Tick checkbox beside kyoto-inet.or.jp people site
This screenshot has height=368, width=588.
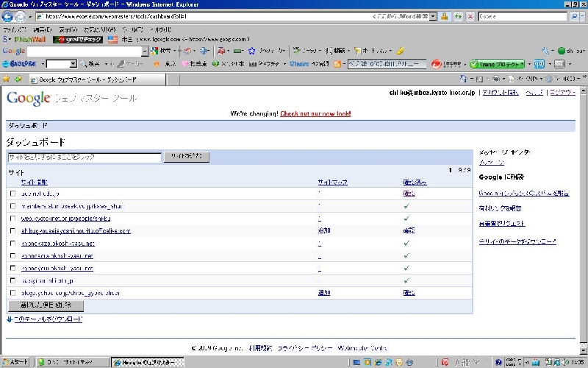(12, 219)
